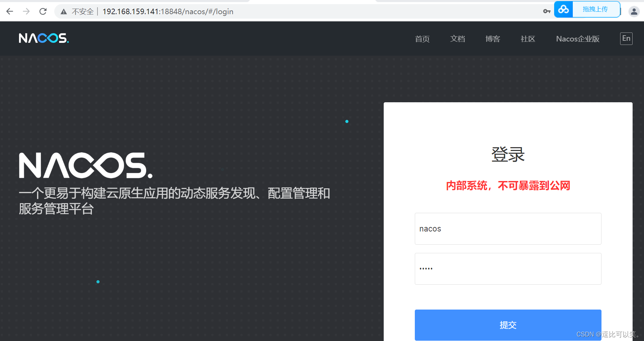Click the password field with dots
The image size is (644, 341).
[508, 269]
